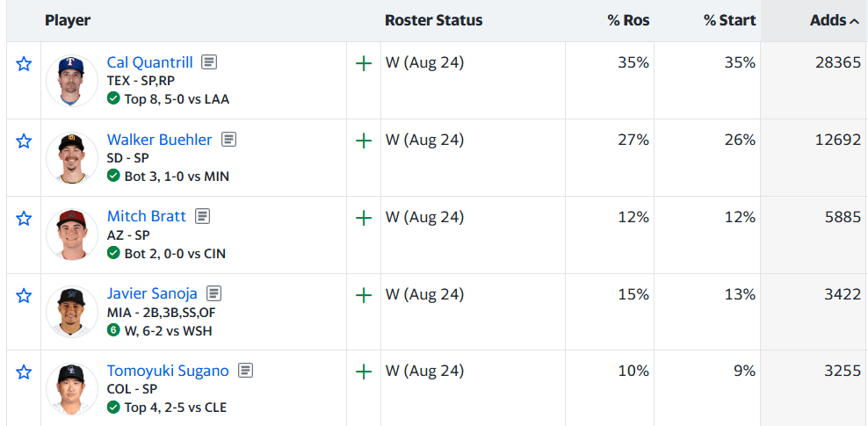
Task: Sort by the % Ros column header
Action: click(628, 20)
